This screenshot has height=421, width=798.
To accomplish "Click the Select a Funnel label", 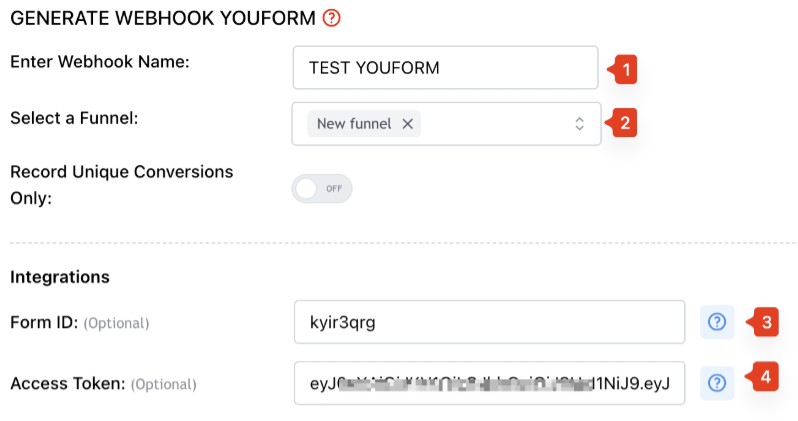I will tap(74, 118).
